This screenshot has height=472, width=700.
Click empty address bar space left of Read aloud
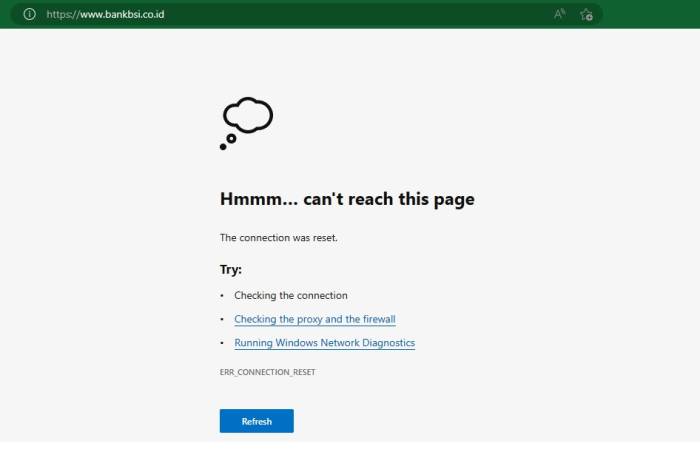tap(400, 14)
